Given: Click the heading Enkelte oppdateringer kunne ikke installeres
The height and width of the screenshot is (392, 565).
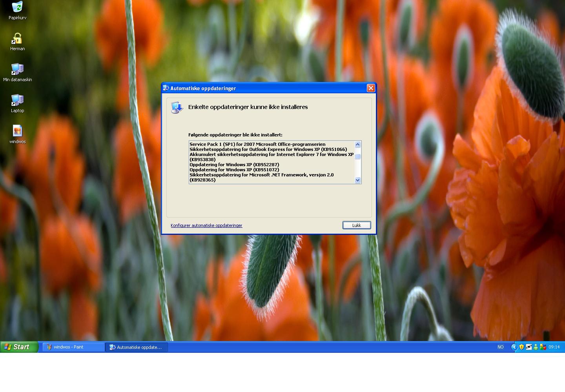Looking at the screenshot, I should pyautogui.click(x=248, y=107).
